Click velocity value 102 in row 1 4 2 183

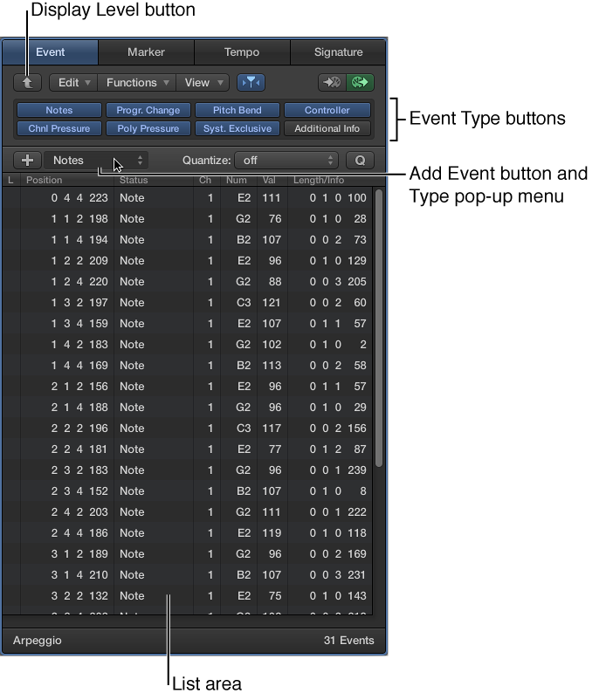[272, 345]
